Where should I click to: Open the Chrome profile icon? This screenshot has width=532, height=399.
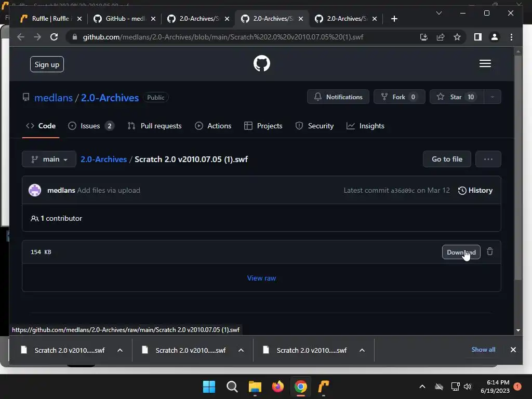495,37
